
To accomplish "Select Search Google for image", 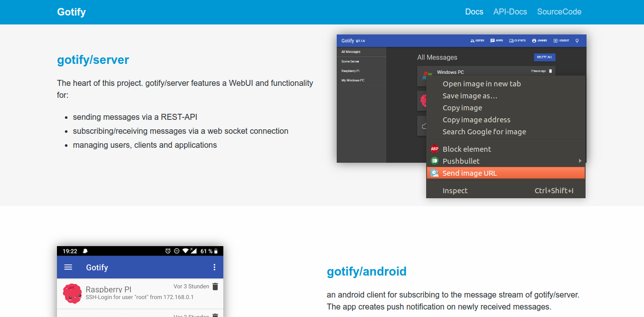I will pyautogui.click(x=484, y=132).
